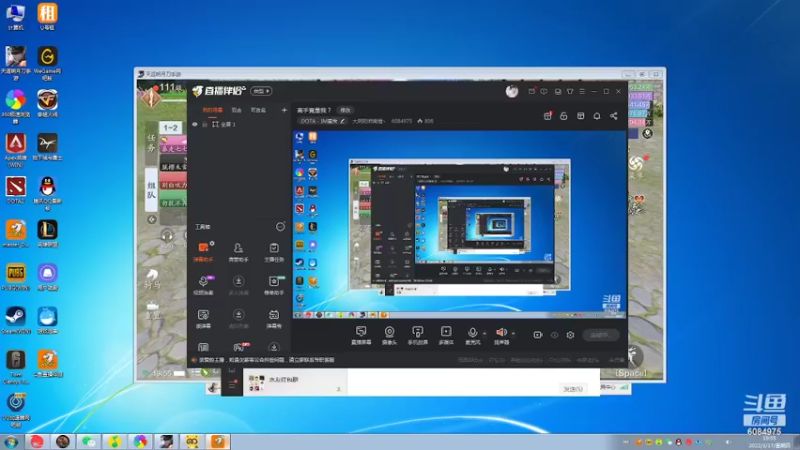This screenshot has width=800, height=450.
Task: Open the QQ penguin desktop shortcut
Action: tap(47, 193)
